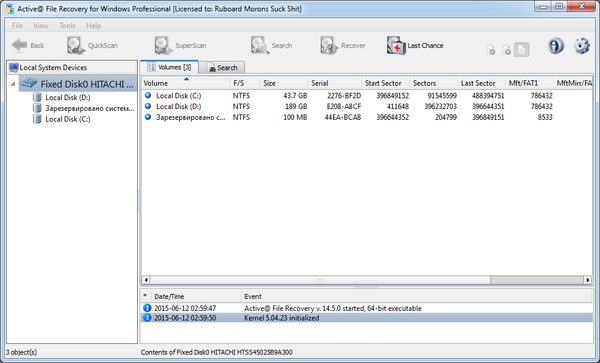
Task: Select the Зарезервировано с... volume row
Action: pos(367,117)
